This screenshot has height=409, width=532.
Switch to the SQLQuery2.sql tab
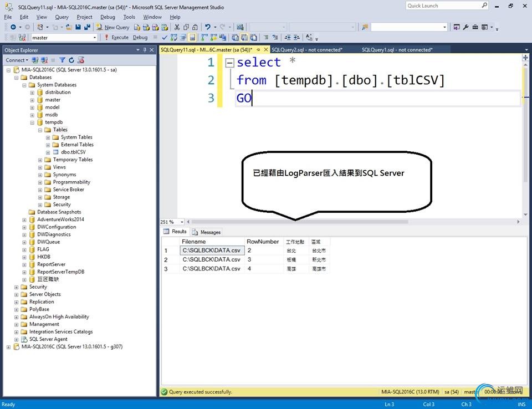[x=306, y=50]
